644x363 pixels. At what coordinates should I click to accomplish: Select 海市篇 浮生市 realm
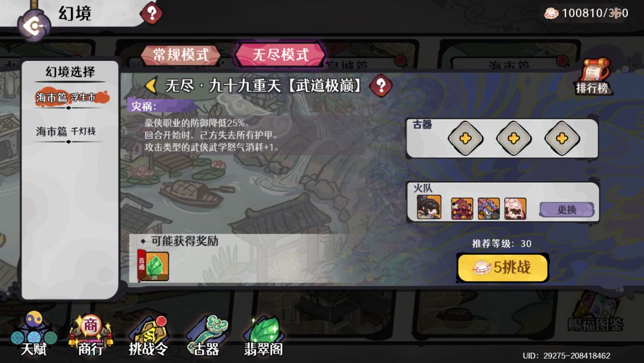tap(70, 98)
